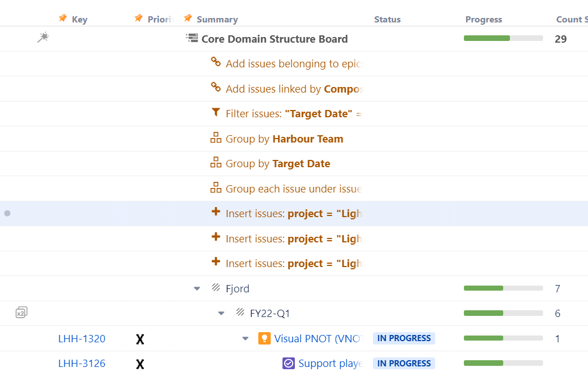The image size is (588, 372).
Task: Collapse the Fjord group
Action: 197,288
